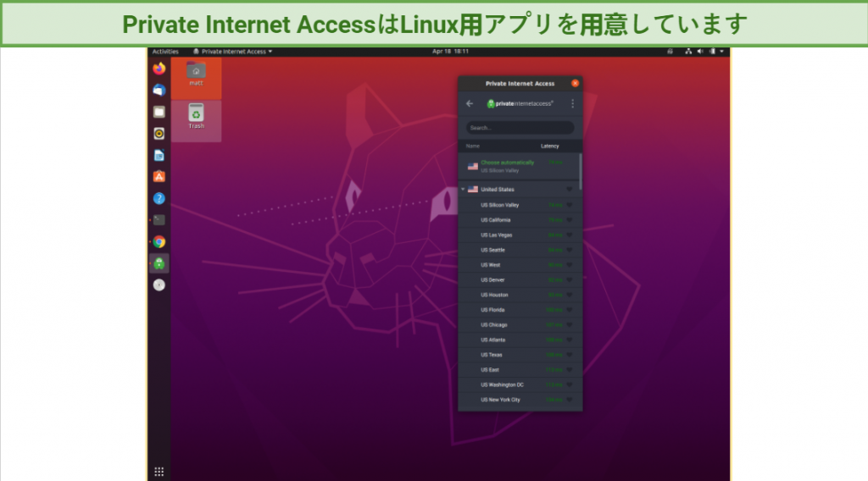Connect to US Florida
868x481 pixels.
[518, 310]
